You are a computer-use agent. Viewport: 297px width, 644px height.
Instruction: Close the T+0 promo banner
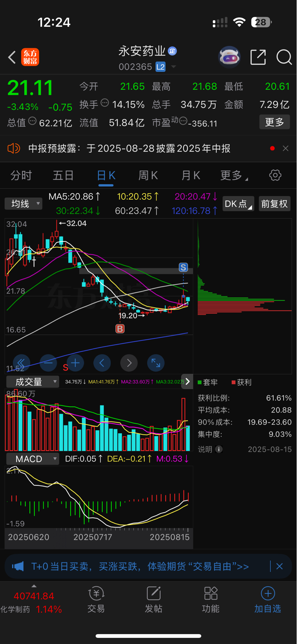280,567
